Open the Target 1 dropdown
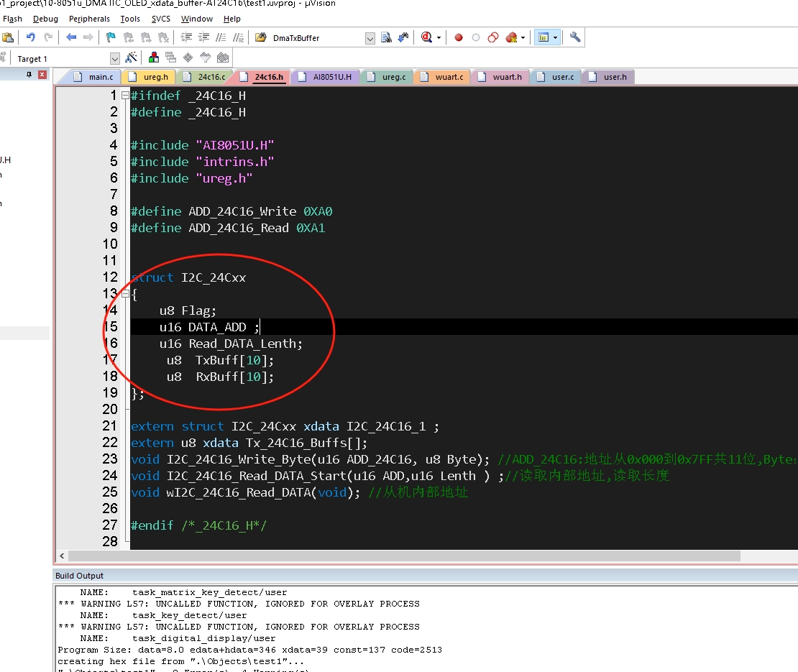The height and width of the screenshot is (672, 798). 114,59
